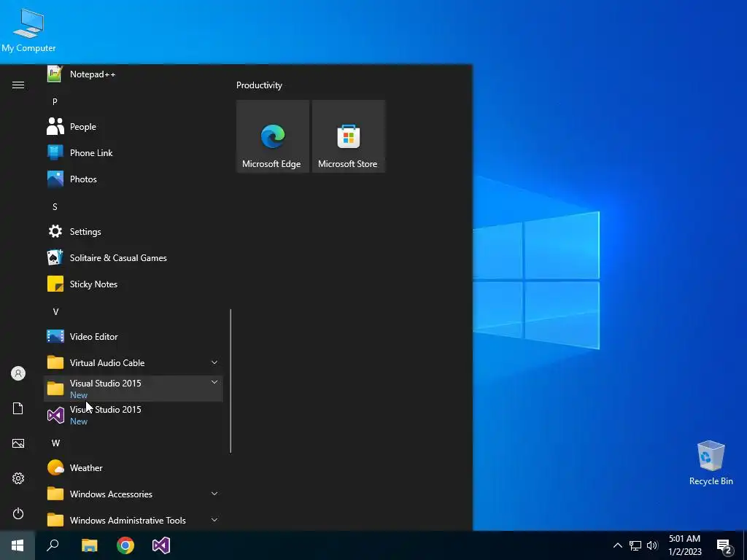The width and height of the screenshot is (747, 560).
Task: Open Windows Administrative Tools folder
Action: tap(133, 520)
